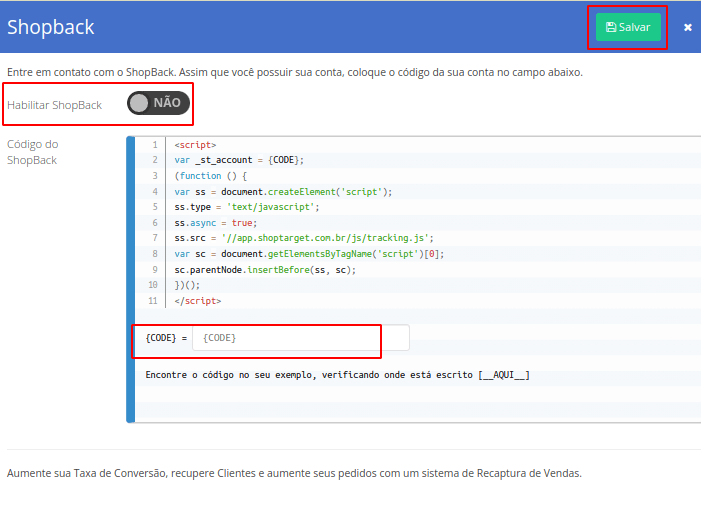Click code line 'var _st_account = {CODE};'
The height and width of the screenshot is (508, 701).
[x=239, y=160]
